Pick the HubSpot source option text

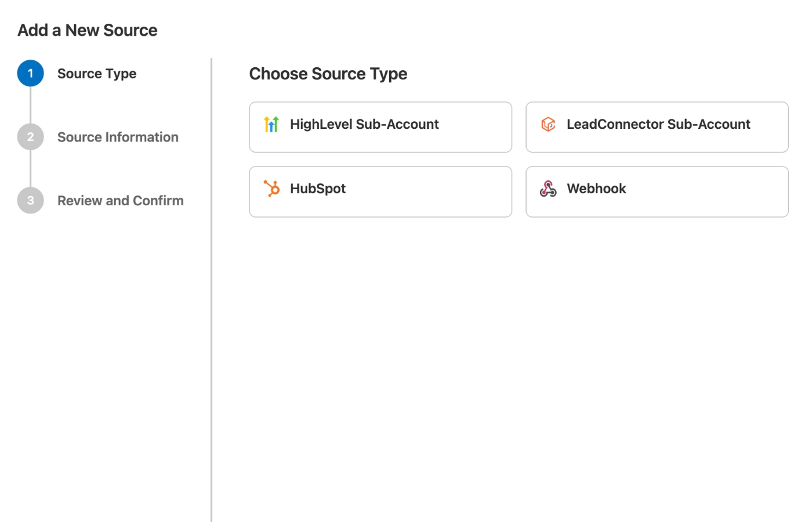318,188
